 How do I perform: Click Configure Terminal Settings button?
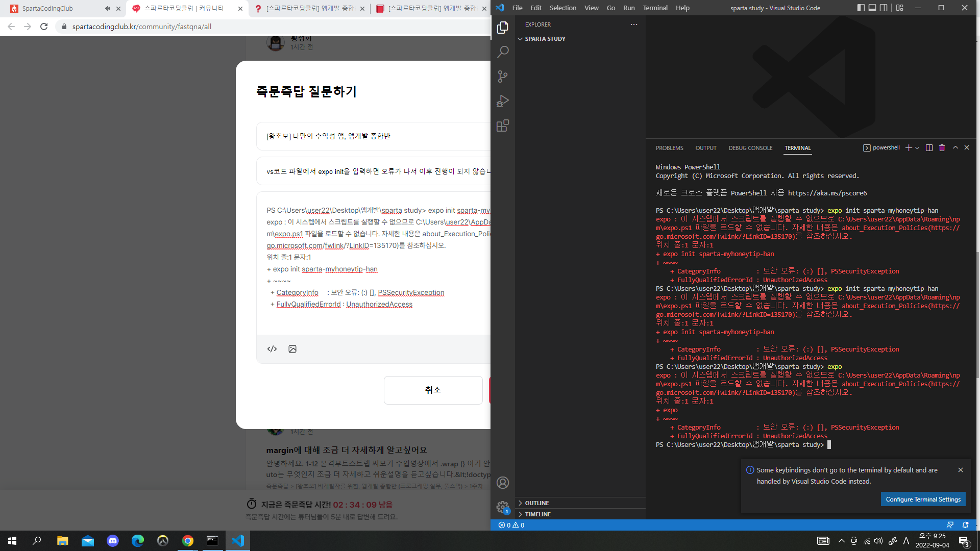923,499
